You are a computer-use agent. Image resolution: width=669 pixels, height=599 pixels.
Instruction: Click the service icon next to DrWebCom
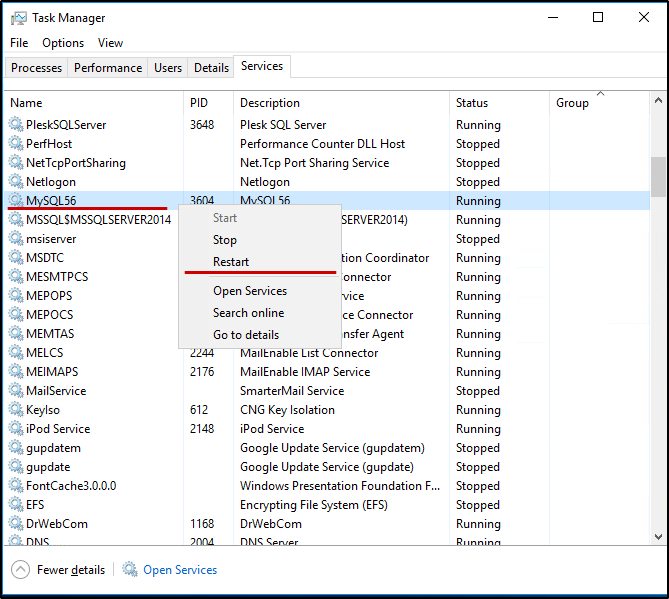coord(16,524)
